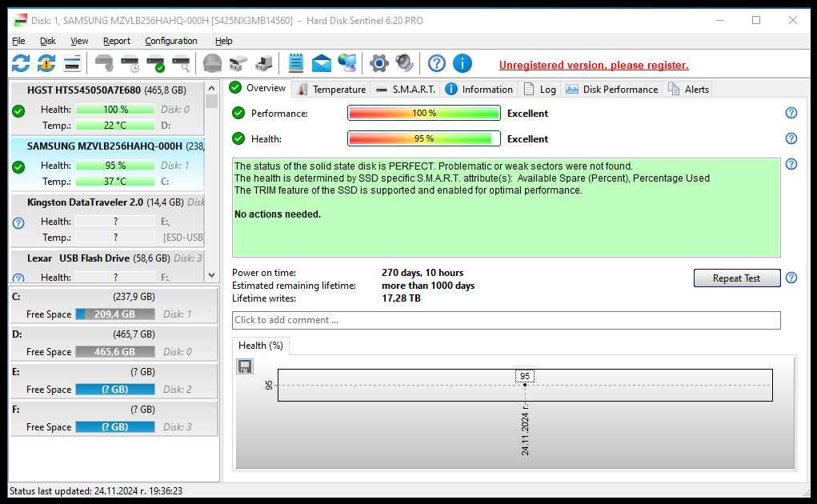Click the question status icon of Kingston DataTraveler
817x504 pixels.
point(18,223)
